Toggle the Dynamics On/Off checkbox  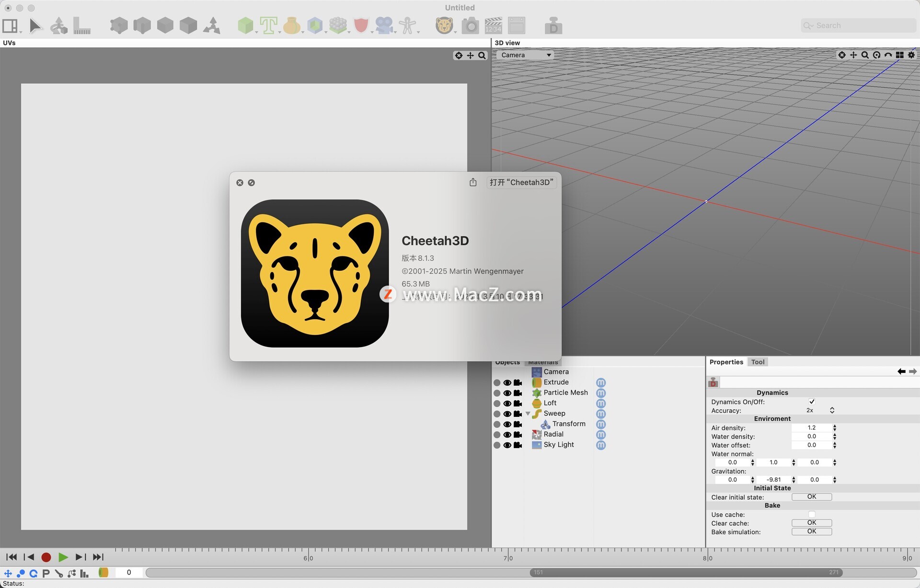pyautogui.click(x=812, y=402)
